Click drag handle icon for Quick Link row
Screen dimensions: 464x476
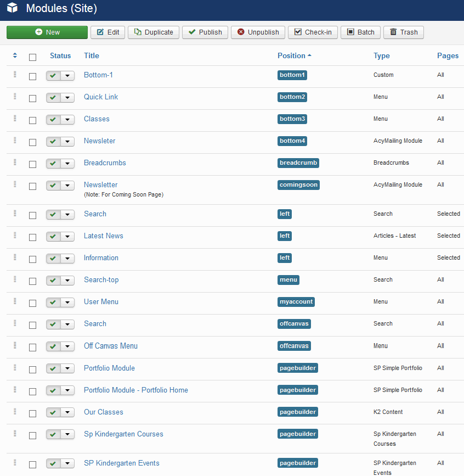point(15,97)
